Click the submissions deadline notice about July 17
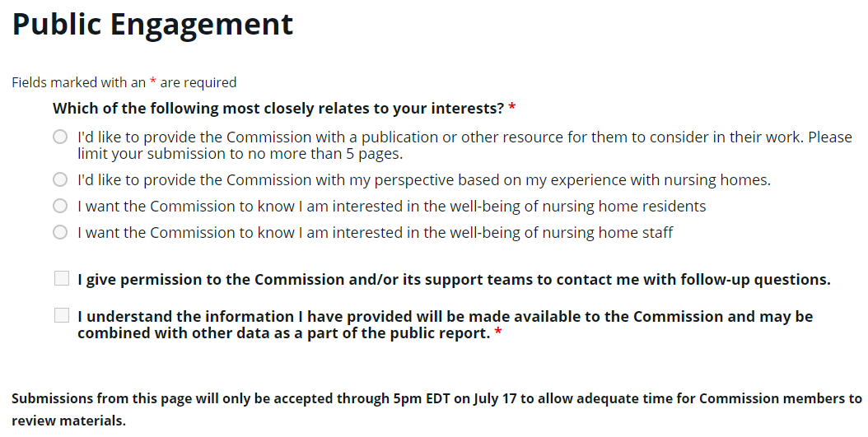 click(x=436, y=409)
